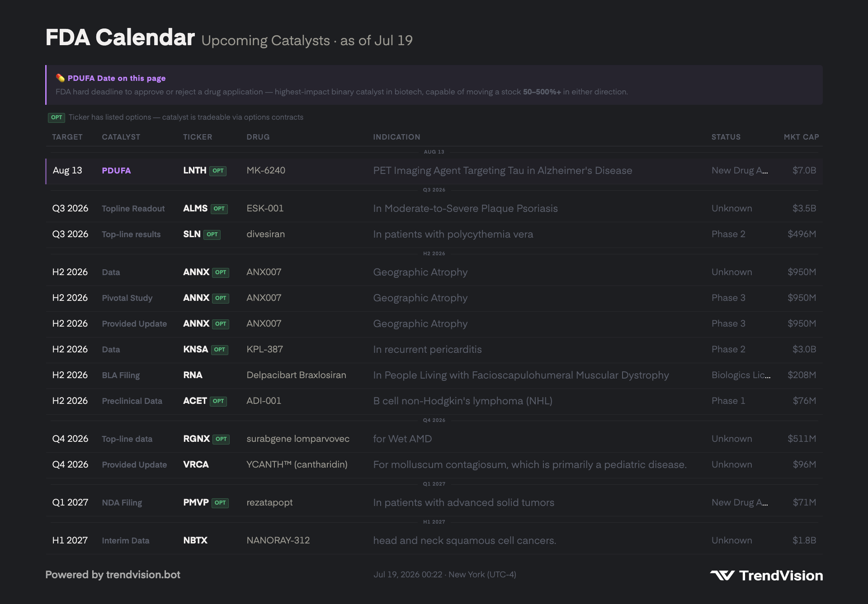Viewport: 868px width, 604px height.
Task: Click the OPT badge next to RGNX
Action: click(221, 439)
